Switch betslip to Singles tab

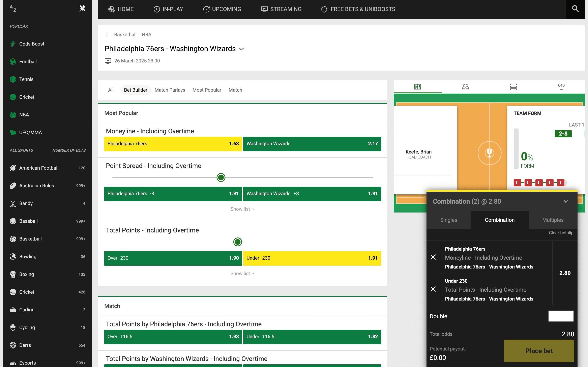448,220
